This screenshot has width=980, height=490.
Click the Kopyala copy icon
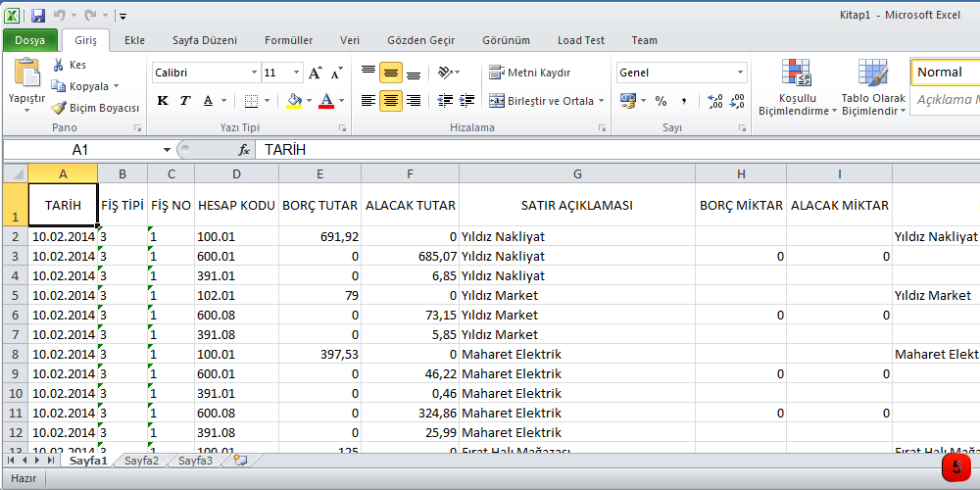59,86
